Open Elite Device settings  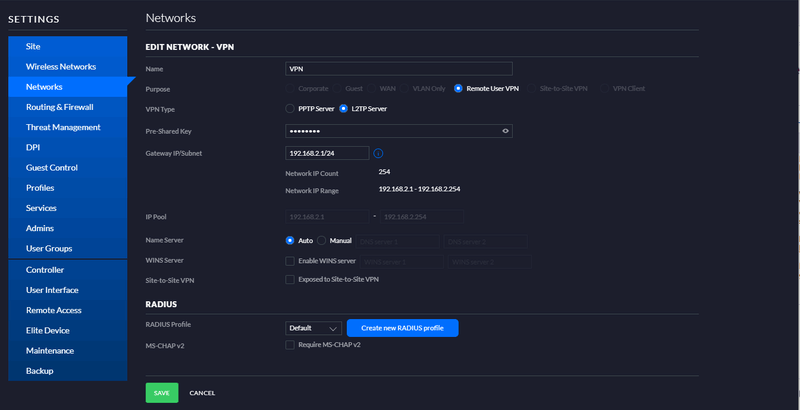(x=67, y=330)
